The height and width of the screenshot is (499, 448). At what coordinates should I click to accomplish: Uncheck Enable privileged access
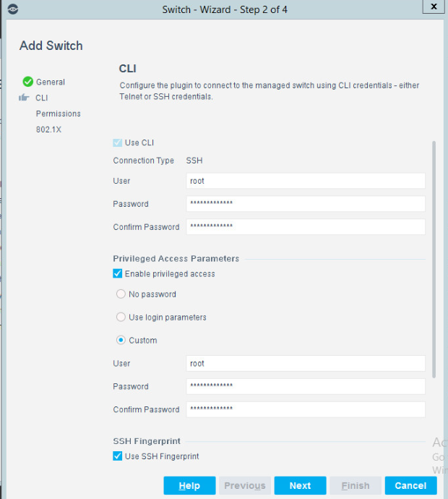[x=117, y=273]
